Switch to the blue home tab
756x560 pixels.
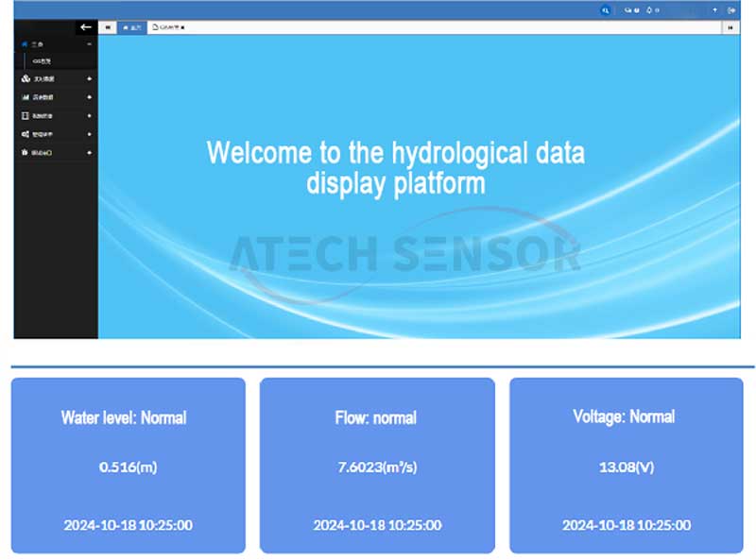tap(132, 28)
